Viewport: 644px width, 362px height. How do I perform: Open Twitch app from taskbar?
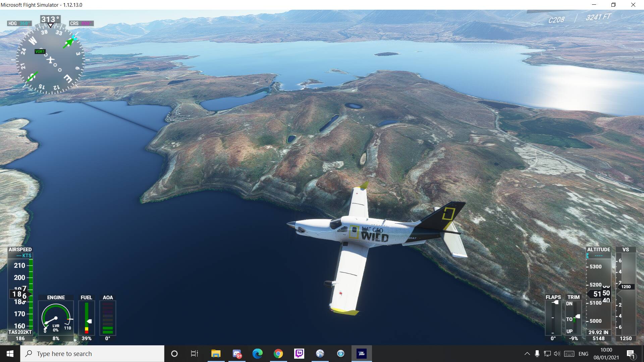pyautogui.click(x=299, y=354)
